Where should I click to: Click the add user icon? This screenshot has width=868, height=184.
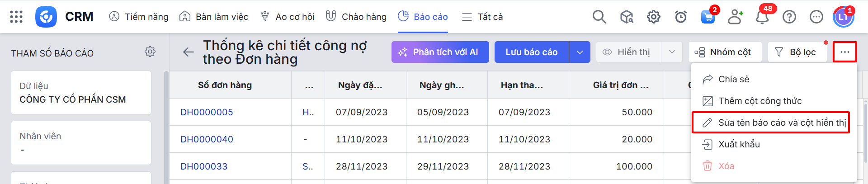(735, 17)
